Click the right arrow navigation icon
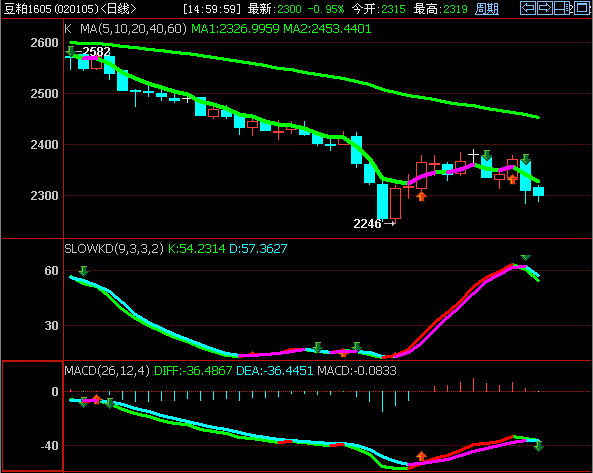 tap(545, 8)
